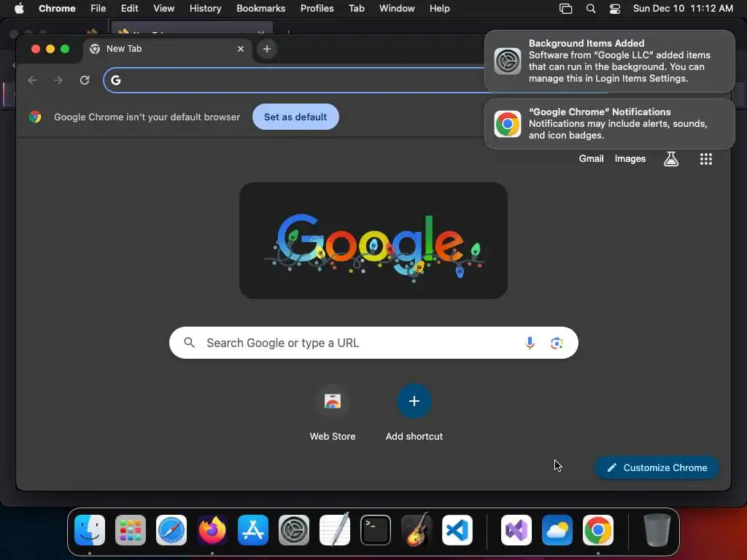Open System Settings from the Dock
The width and height of the screenshot is (747, 560).
coord(294,530)
